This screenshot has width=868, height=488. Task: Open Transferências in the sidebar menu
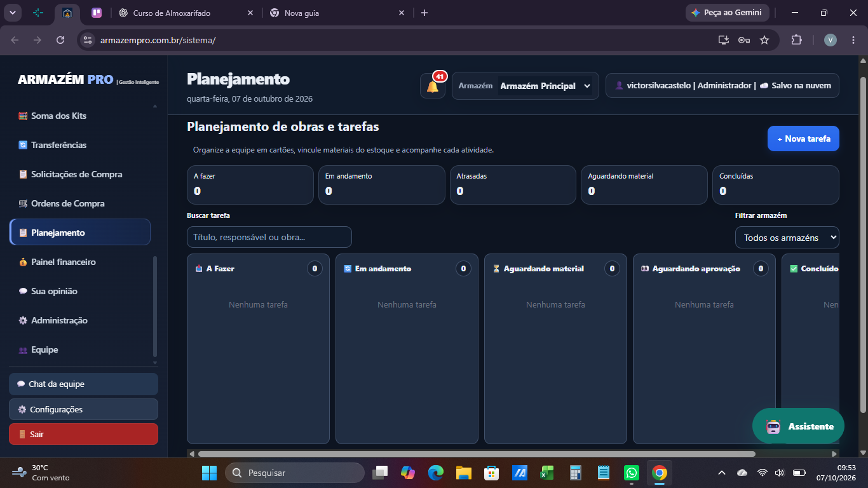pos(80,145)
